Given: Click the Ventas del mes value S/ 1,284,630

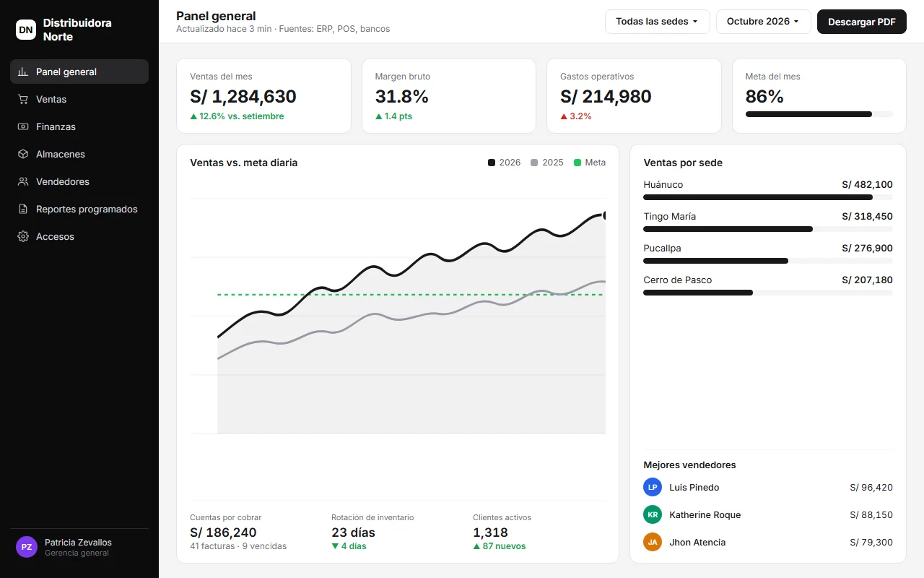Looking at the screenshot, I should coord(243,97).
